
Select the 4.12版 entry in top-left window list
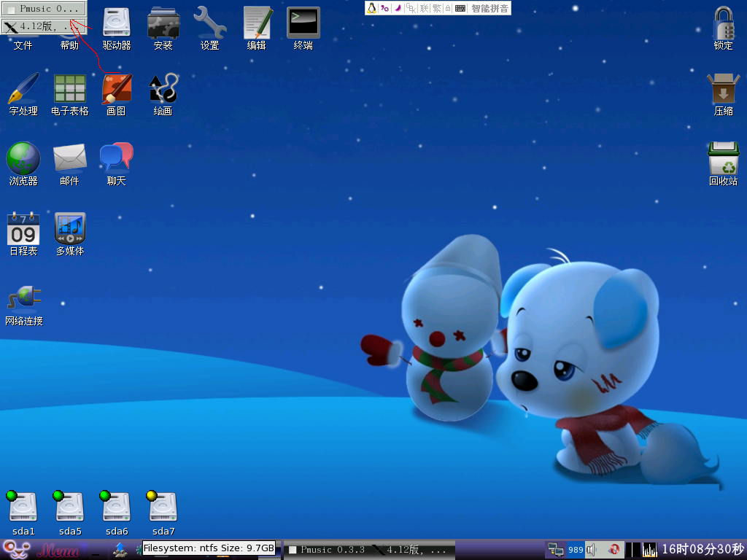(x=43, y=26)
